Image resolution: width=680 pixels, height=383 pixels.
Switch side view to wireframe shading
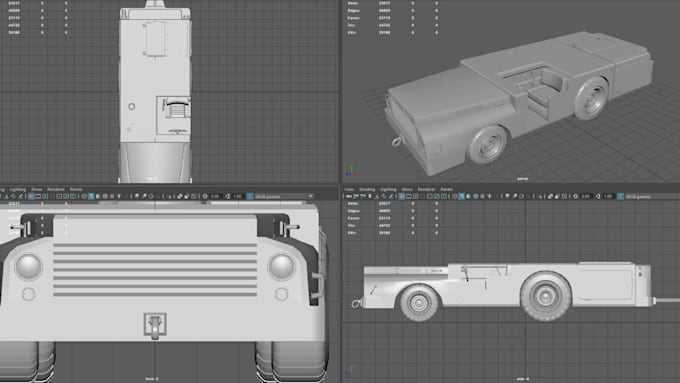tap(454, 196)
